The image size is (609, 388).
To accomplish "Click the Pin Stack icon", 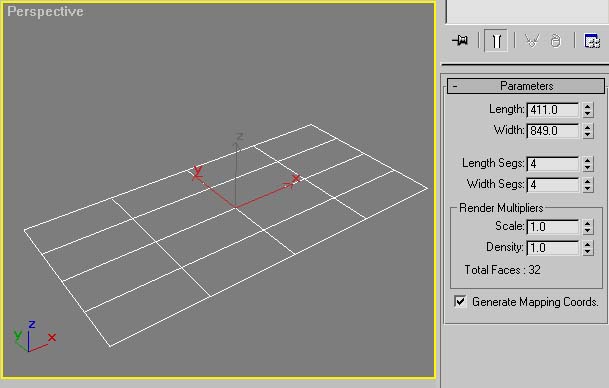I will coord(461,40).
